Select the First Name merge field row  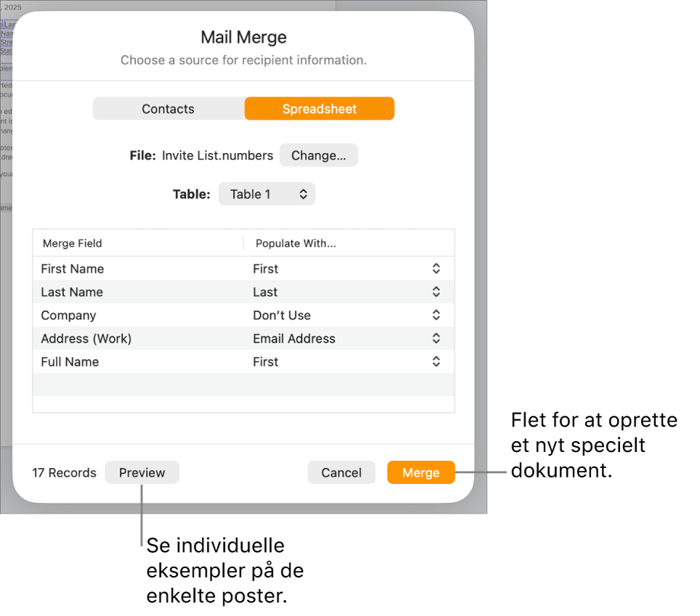click(x=244, y=268)
